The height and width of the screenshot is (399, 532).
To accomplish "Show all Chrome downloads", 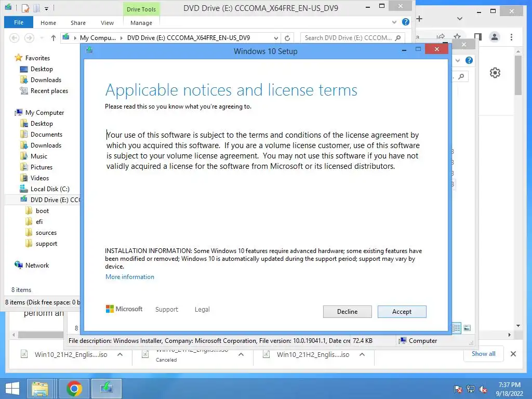I will point(484,354).
